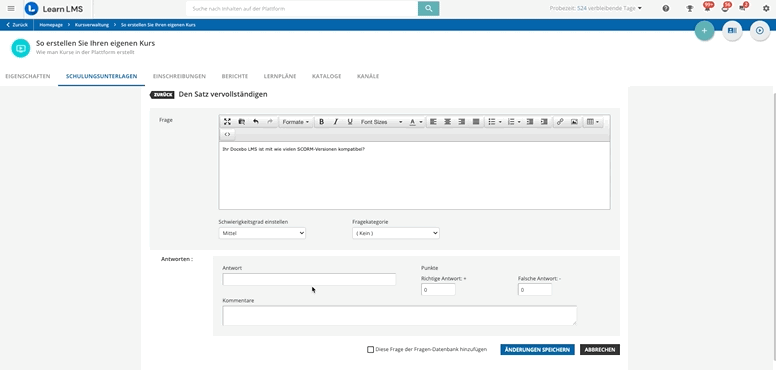Switch to the Eigenschaften tab
Screen dimensions: 776x370
pos(28,76)
